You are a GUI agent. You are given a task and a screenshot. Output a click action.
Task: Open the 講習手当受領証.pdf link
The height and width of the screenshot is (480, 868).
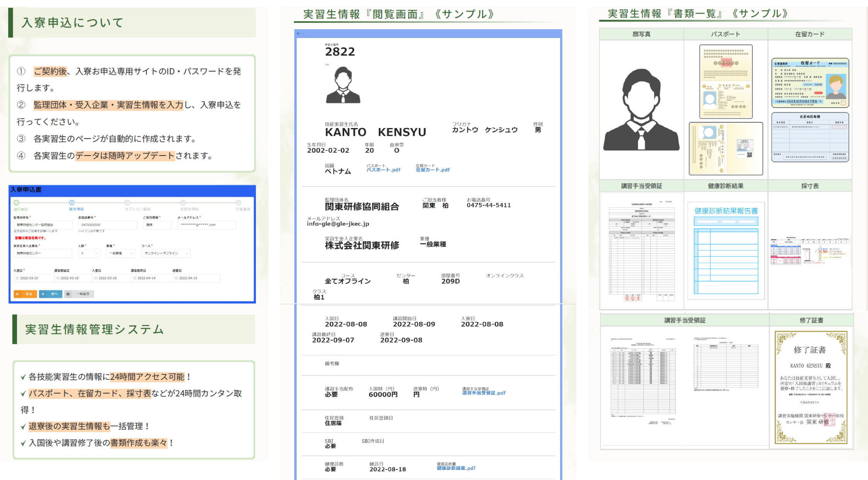click(484, 393)
